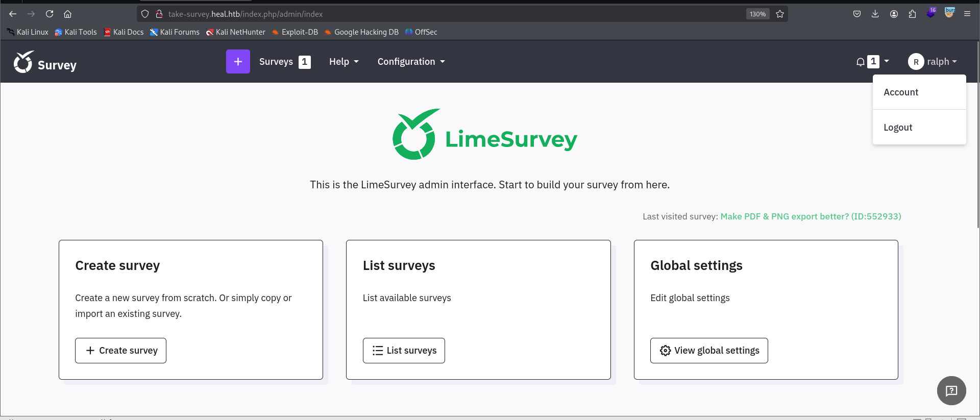This screenshot has height=420, width=980.
Task: Open the browser hamburger menu
Action: pyautogui.click(x=967, y=14)
